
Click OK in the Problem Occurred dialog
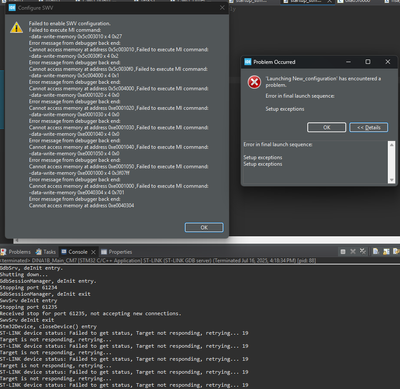click(326, 127)
